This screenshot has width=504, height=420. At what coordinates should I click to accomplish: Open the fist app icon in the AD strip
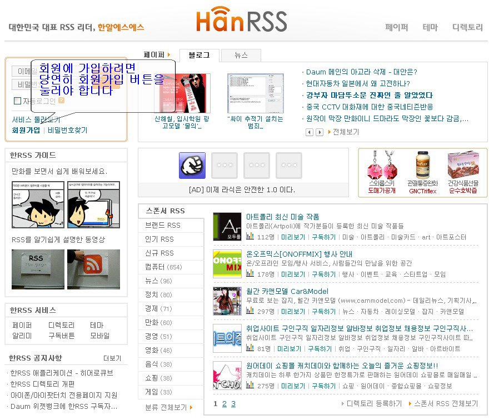pyautogui.click(x=192, y=166)
